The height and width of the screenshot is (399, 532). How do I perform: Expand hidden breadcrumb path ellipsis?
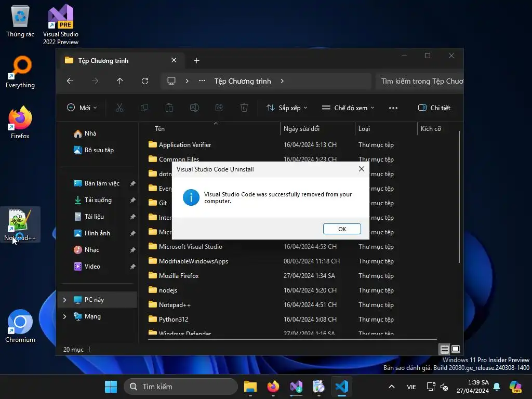(x=202, y=81)
